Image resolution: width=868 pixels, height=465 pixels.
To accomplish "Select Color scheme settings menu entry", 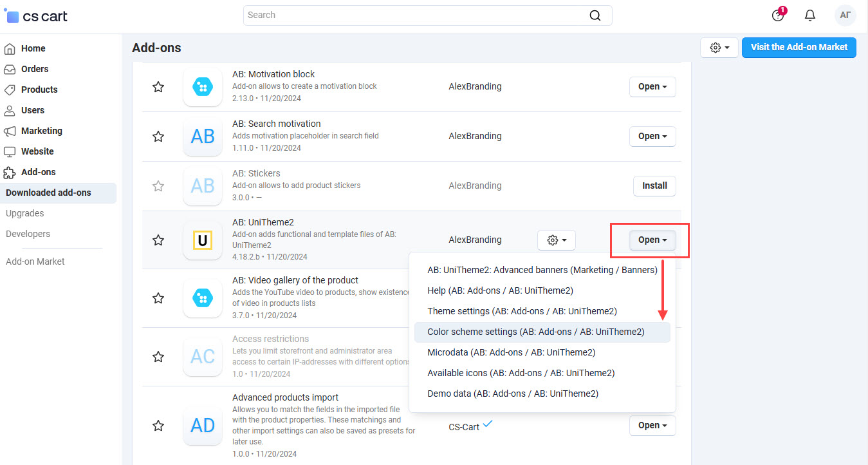I will pyautogui.click(x=542, y=332).
